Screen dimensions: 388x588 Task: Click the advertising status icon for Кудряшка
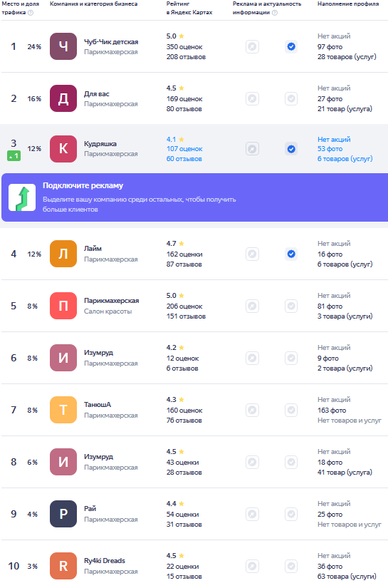pos(253,149)
